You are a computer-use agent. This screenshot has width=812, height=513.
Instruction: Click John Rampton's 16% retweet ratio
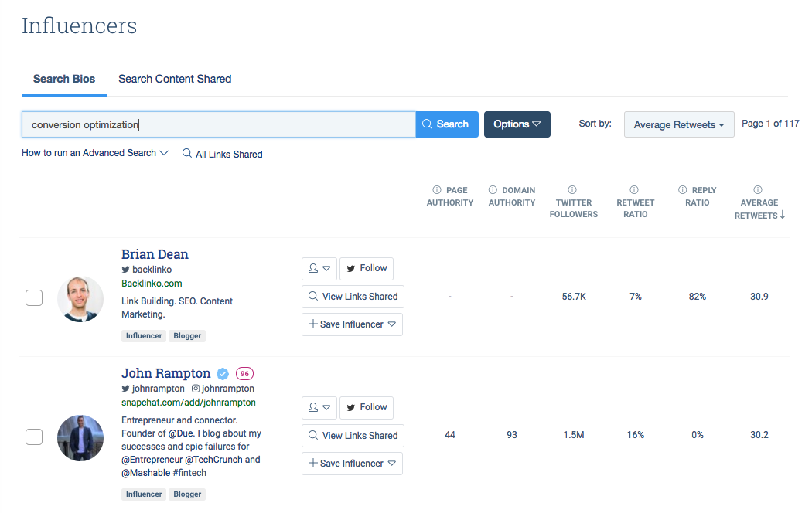636,436
